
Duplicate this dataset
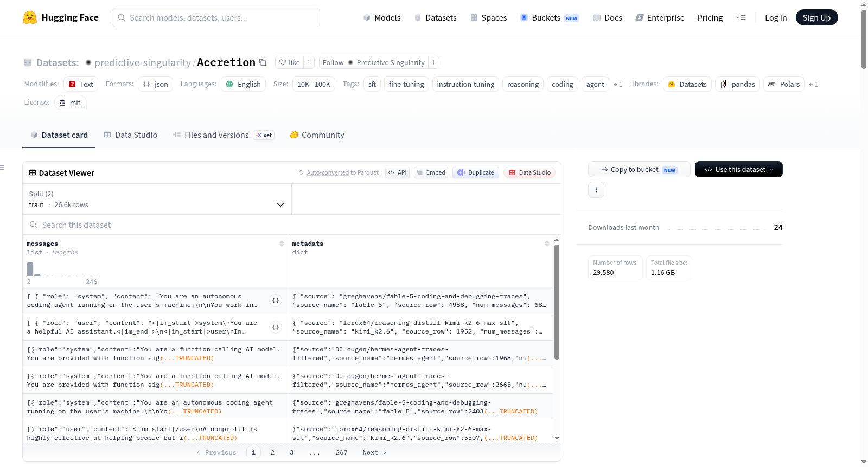(x=476, y=172)
